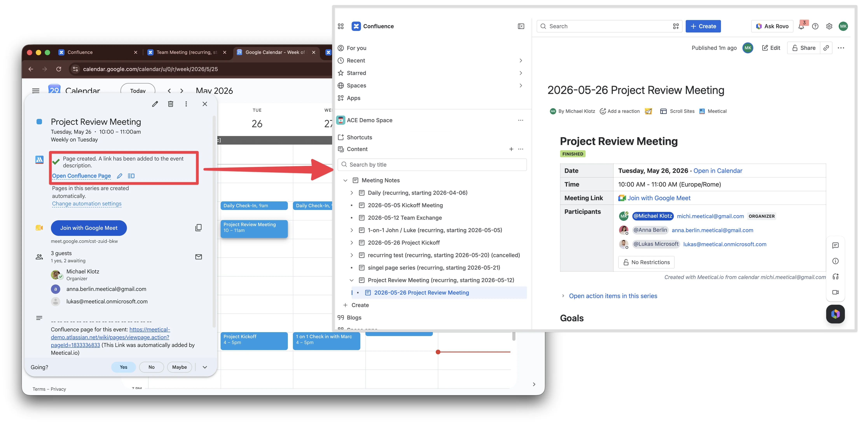Image resolution: width=868 pixels, height=424 pixels.
Task: Click Search by title field
Action: coord(432,164)
